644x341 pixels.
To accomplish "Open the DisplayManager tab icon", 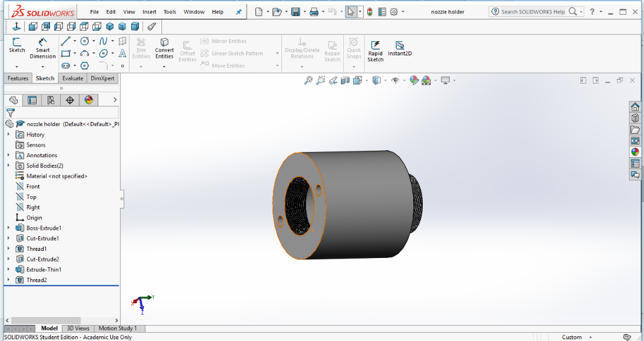I will coord(89,100).
